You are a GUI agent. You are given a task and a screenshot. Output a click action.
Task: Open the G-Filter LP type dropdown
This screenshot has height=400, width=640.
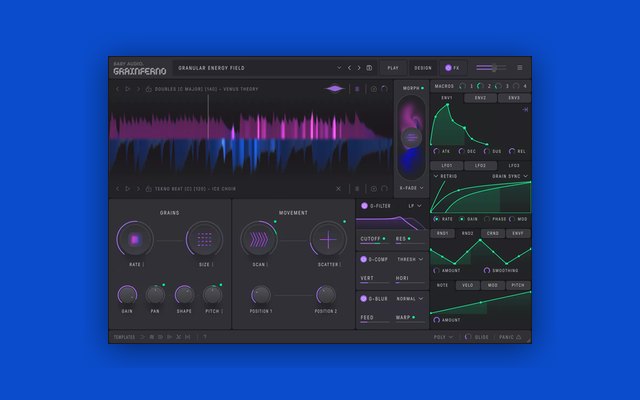tap(415, 206)
